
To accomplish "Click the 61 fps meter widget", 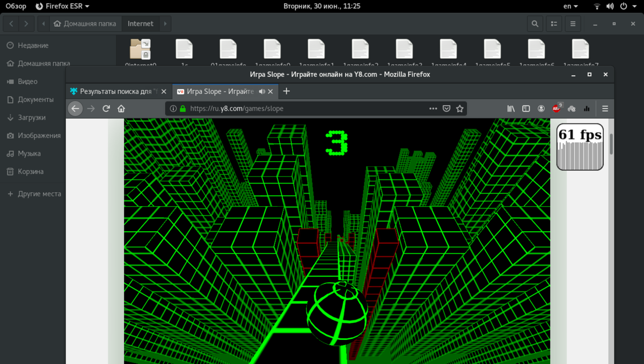I will coord(580,147).
